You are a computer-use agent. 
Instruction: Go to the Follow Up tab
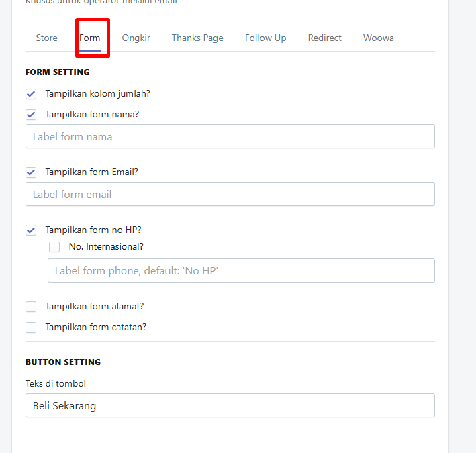pos(266,38)
